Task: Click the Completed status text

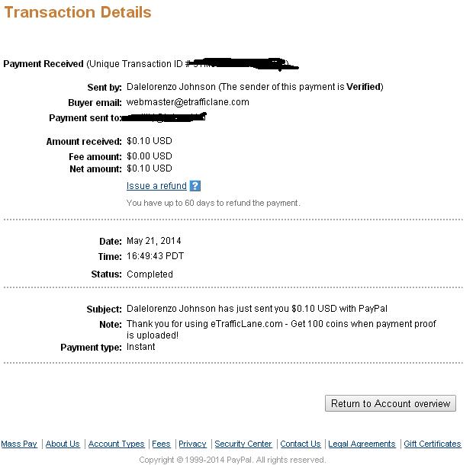Action: click(150, 274)
